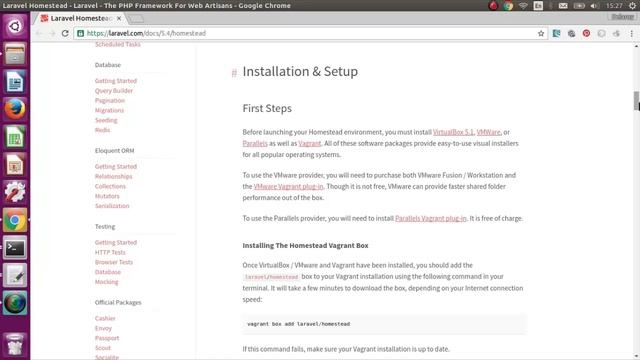Screen dimensions: 640x360
Task: Open Getting Started under Database
Action: pyautogui.click(x=116, y=81)
